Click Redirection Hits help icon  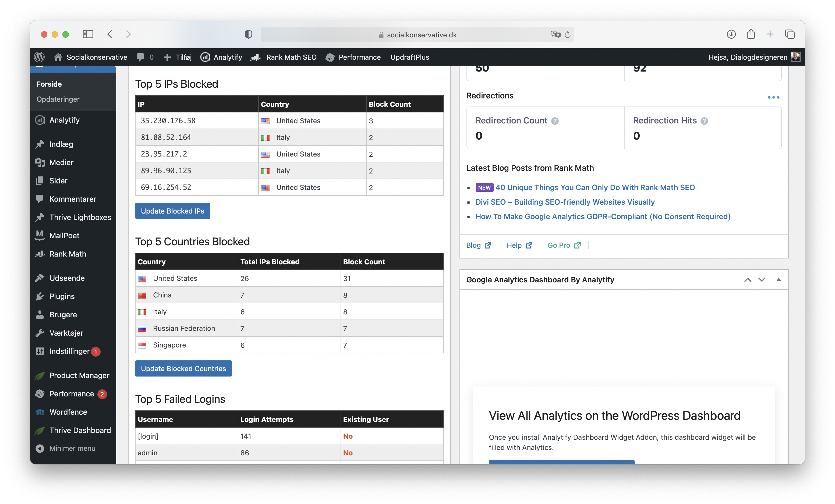click(x=704, y=121)
